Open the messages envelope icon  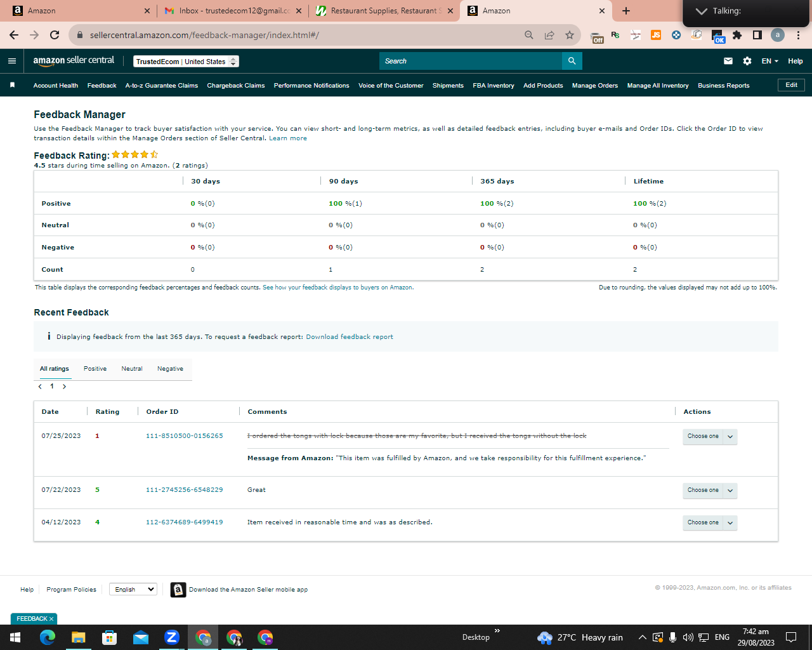[x=728, y=61]
